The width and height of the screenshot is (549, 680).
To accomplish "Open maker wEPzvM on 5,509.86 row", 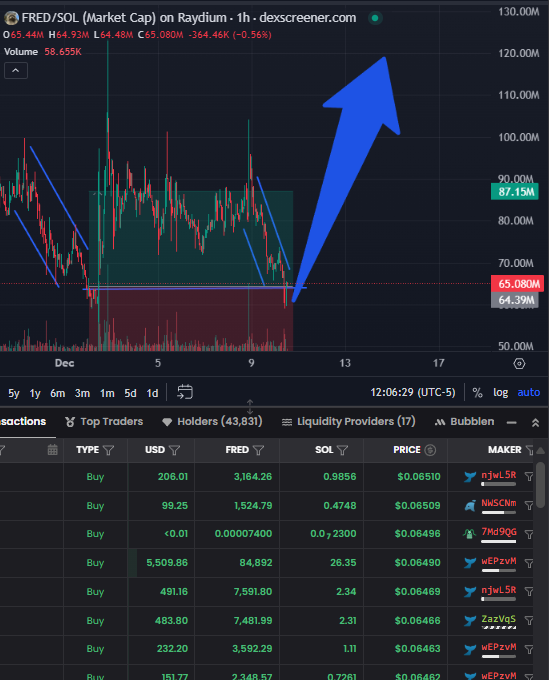I will pyautogui.click(x=499, y=561).
